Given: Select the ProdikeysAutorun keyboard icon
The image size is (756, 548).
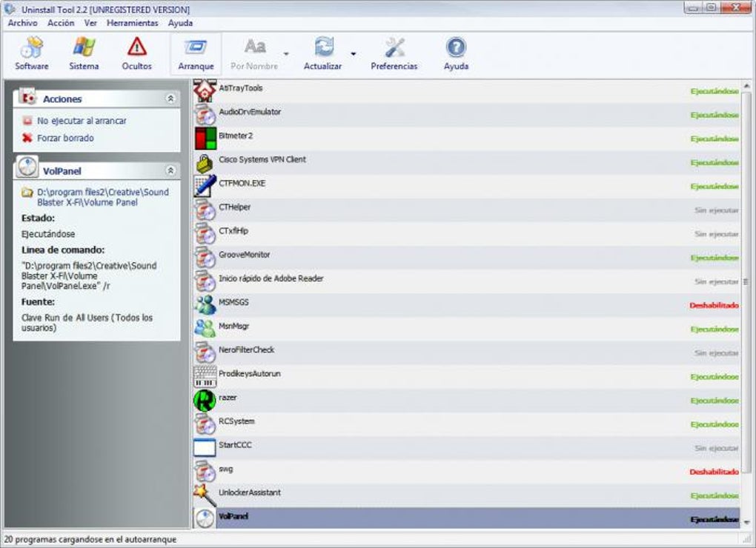Looking at the screenshot, I should 205,377.
